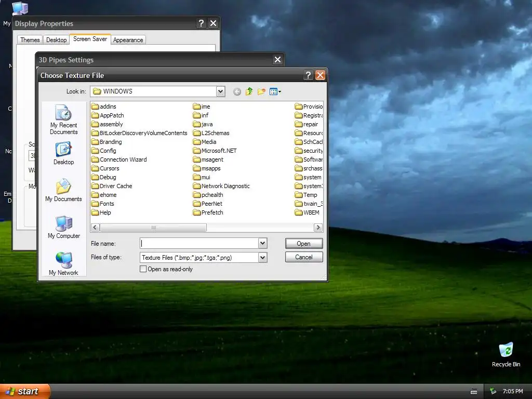Select the msapps folder
This screenshot has width=532, height=399.
pyautogui.click(x=207, y=168)
